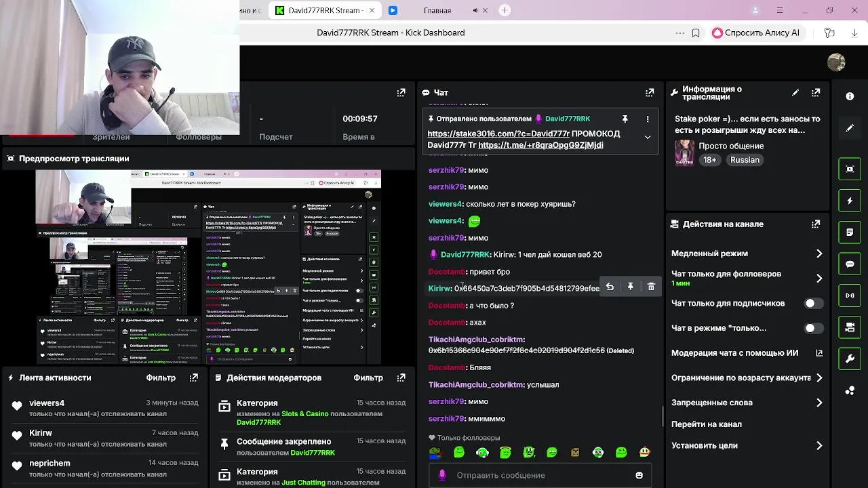868x488 pixels.
Task: Delete Kirirw's chat message
Action: click(651, 287)
